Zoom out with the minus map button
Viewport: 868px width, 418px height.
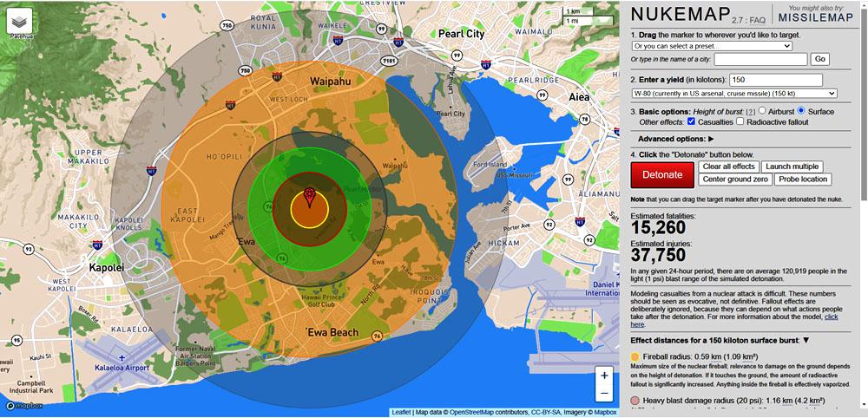coord(604,393)
